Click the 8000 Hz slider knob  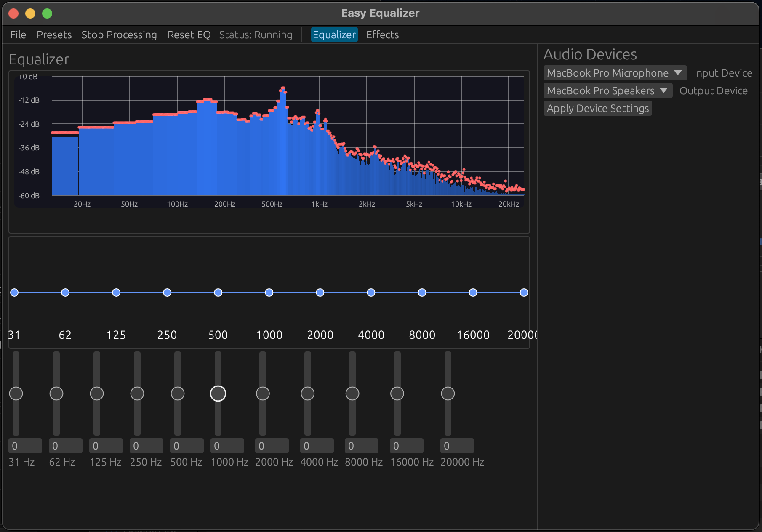352,394
